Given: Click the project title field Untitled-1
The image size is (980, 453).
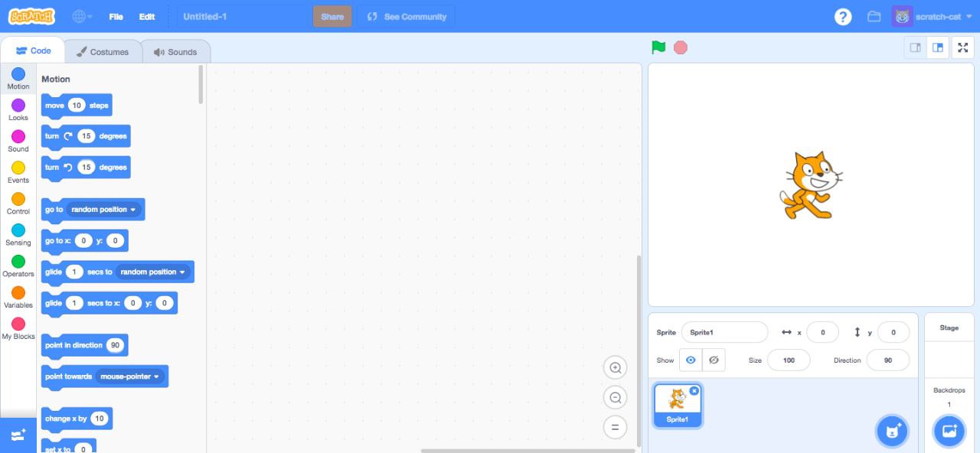Looking at the screenshot, I should pos(242,16).
